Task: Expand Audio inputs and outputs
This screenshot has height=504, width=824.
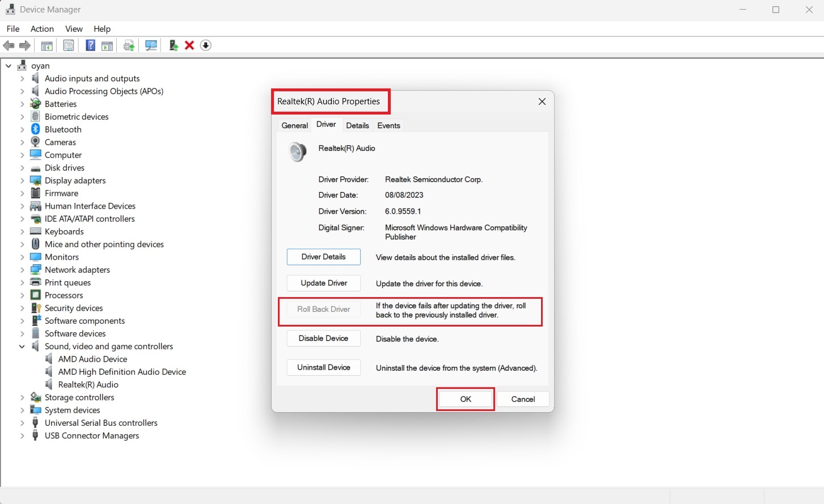Action: (x=22, y=78)
